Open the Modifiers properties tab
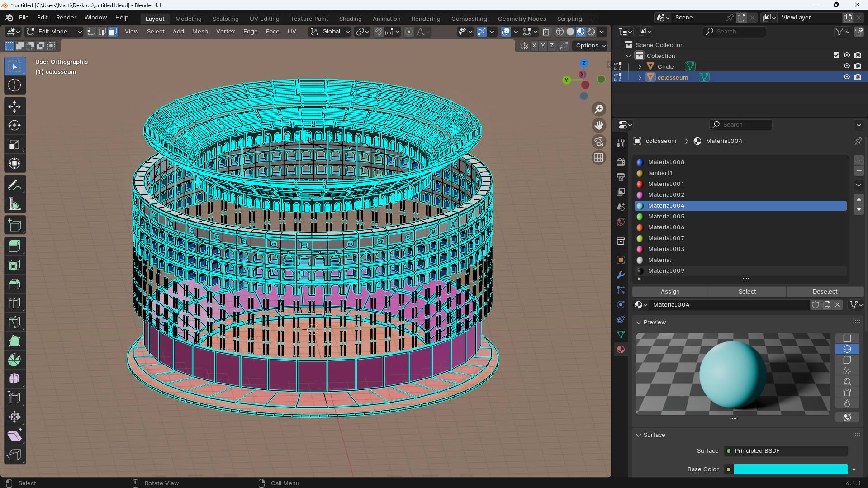 coord(621,275)
